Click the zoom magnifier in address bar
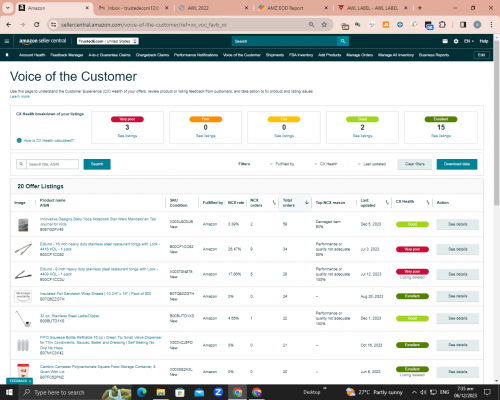500x400 pixels. (311, 25)
